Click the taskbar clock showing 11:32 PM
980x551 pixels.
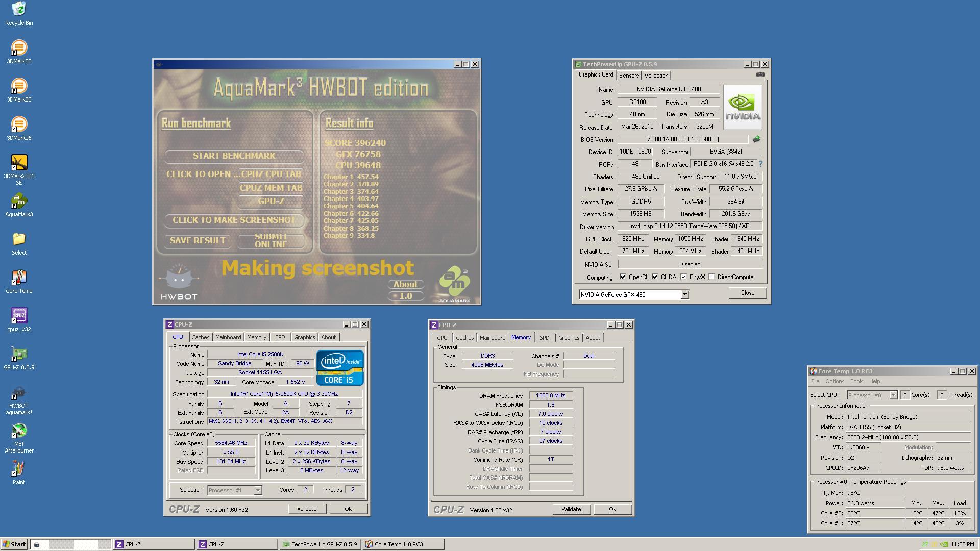pos(963,544)
